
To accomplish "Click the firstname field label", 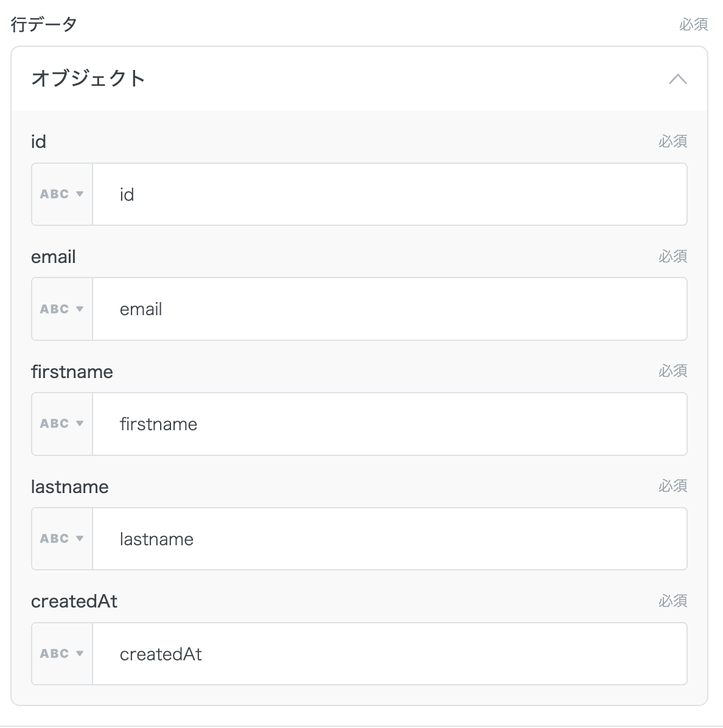I will coord(72,372).
